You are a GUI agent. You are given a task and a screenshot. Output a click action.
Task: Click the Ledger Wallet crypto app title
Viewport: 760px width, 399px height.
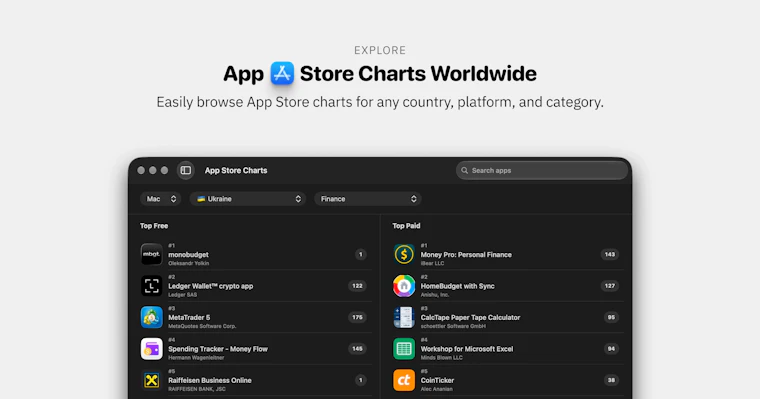click(x=210, y=286)
